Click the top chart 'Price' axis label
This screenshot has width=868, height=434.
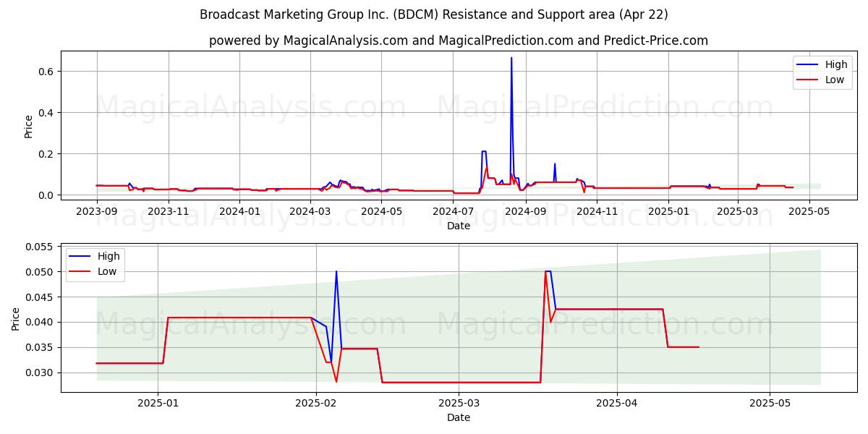point(29,127)
